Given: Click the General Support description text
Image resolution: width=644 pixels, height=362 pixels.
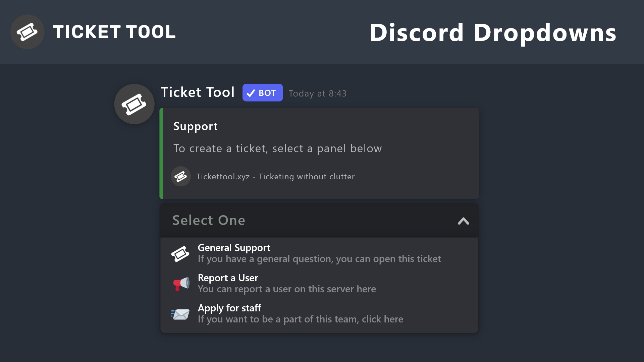Looking at the screenshot, I should (x=319, y=259).
